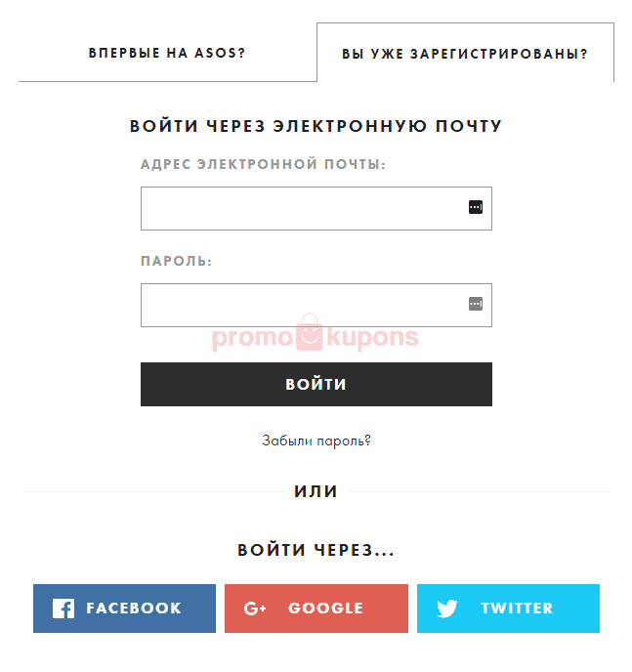Click the 'Войти через электронную почту' heading
The image size is (632, 672).
[316, 126]
